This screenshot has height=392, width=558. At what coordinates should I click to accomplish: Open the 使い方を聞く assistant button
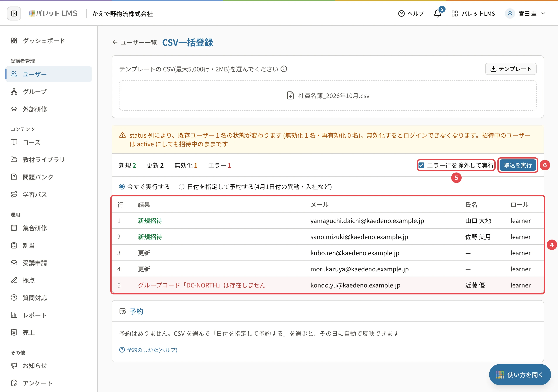click(x=520, y=375)
